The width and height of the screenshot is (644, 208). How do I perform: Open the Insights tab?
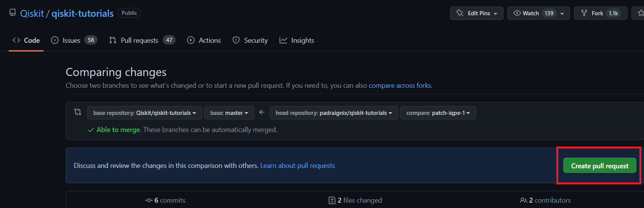(297, 40)
